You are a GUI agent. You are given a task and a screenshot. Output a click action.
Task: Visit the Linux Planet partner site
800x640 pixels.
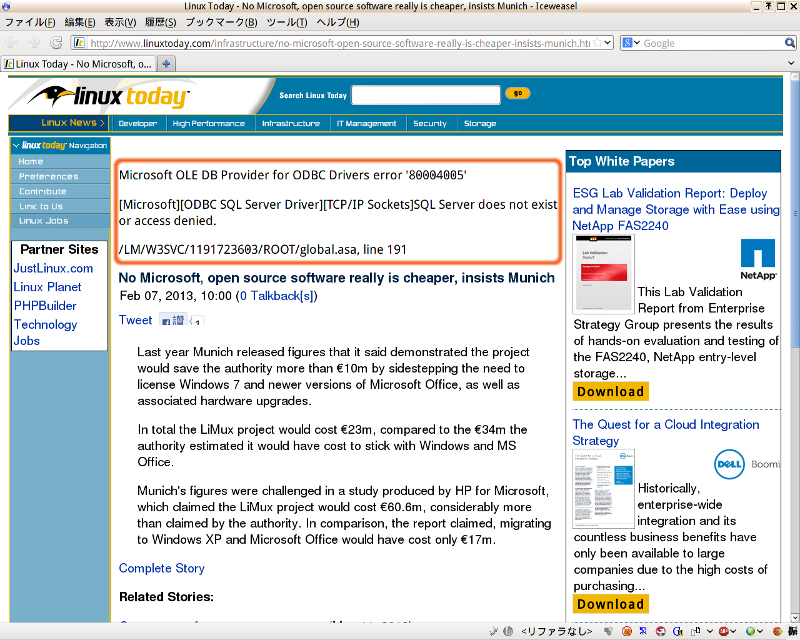pyautogui.click(x=47, y=287)
